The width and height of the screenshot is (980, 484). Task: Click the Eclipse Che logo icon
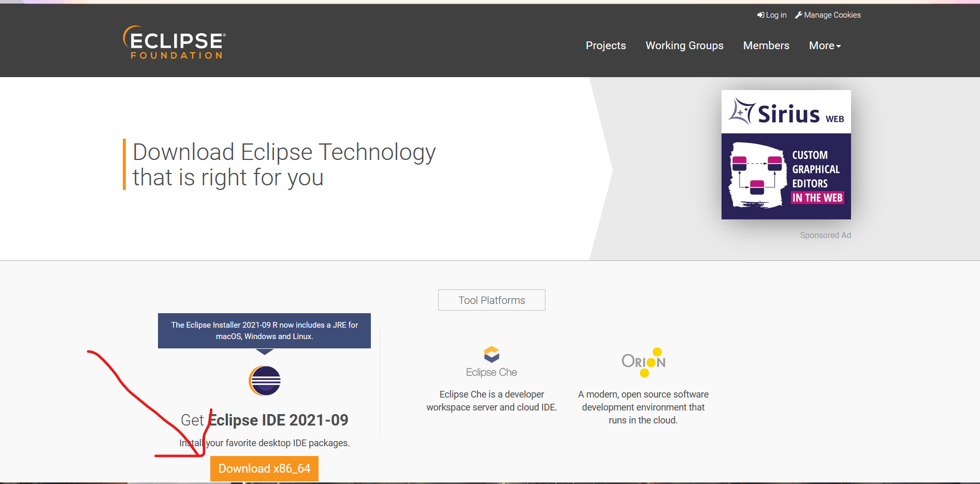click(492, 355)
